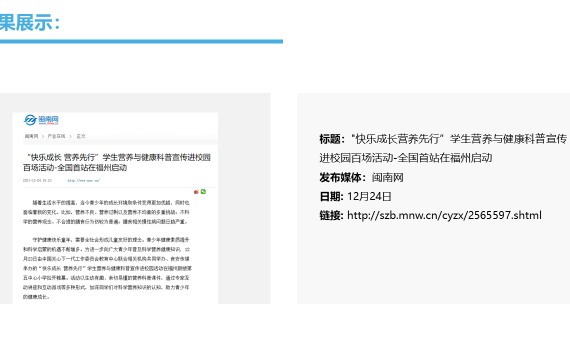Select the 正文 breadcrumb item
Viewport: 570px width, 360px height.
(x=81, y=136)
